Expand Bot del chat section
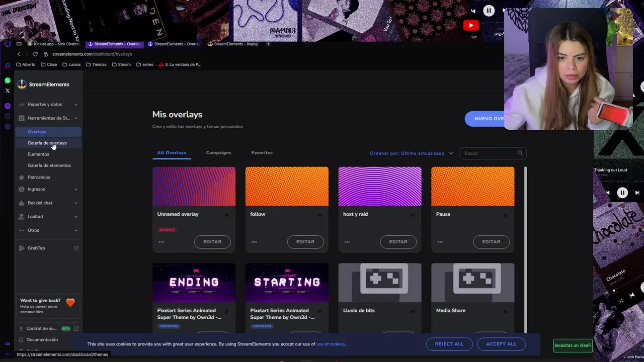Image resolution: width=644 pixels, height=362 pixels. tap(48, 203)
